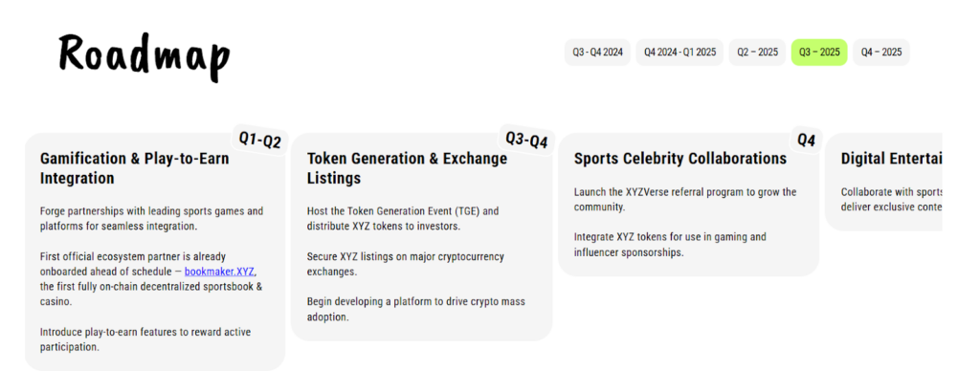Open the bookmaker.XYZ link

click(220, 272)
